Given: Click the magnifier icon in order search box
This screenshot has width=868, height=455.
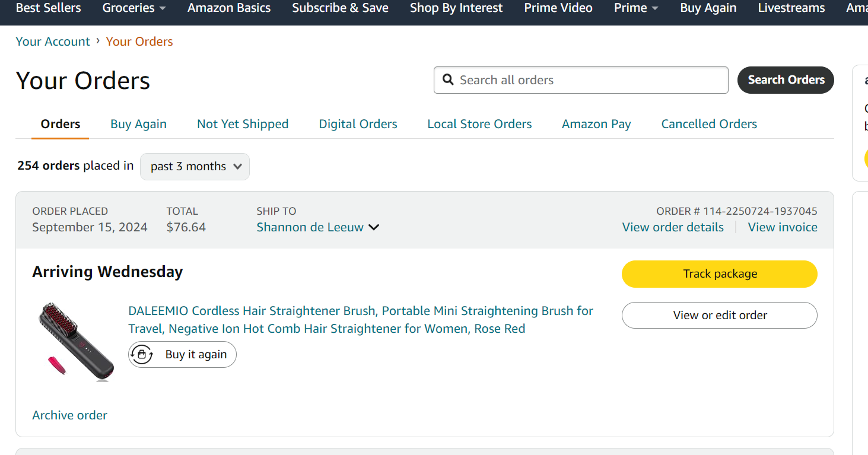Looking at the screenshot, I should coord(449,80).
